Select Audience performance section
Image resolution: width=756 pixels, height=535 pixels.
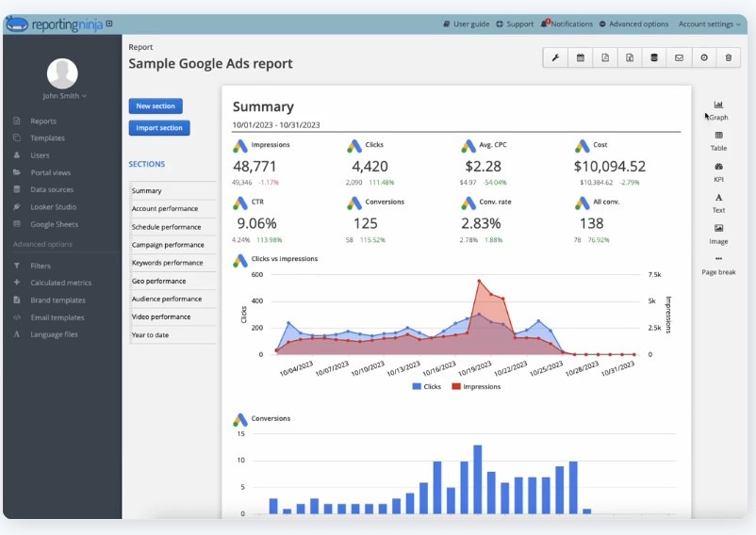pyautogui.click(x=173, y=299)
